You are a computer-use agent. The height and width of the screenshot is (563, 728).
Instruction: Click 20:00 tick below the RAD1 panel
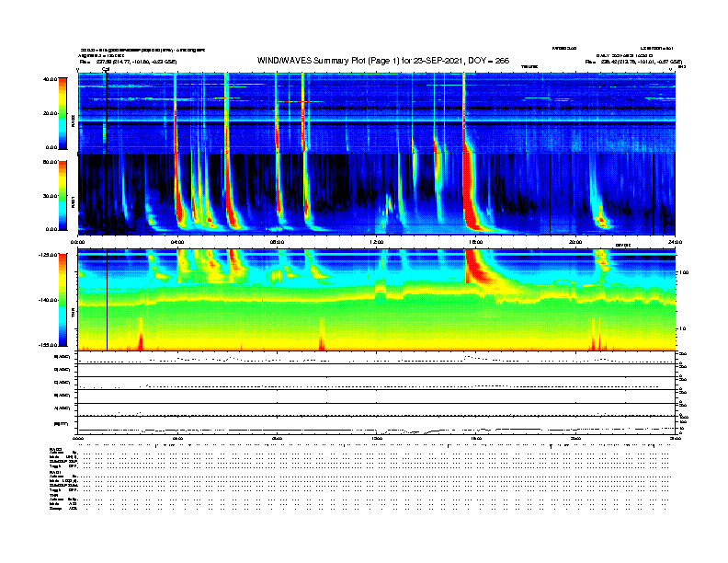click(575, 242)
